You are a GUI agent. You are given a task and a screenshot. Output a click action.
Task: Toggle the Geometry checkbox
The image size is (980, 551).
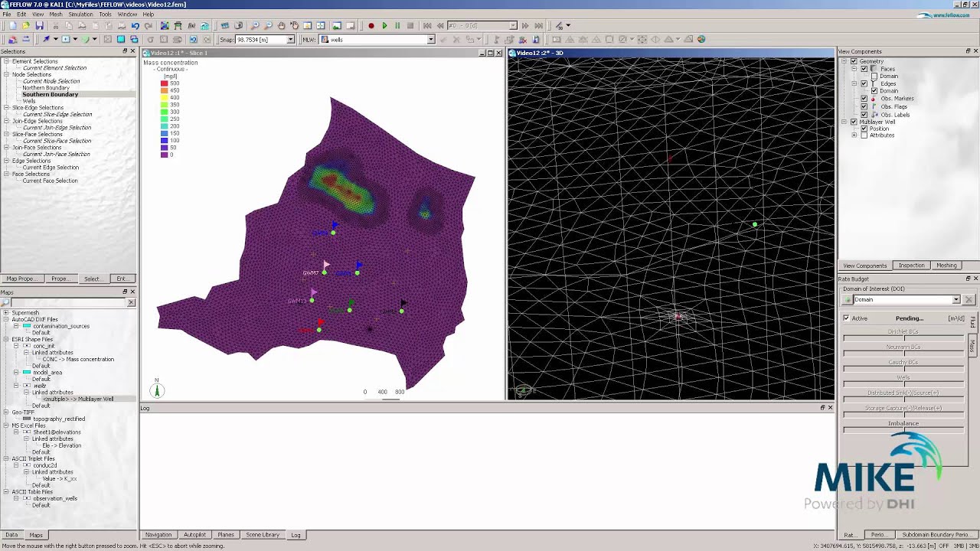coord(854,61)
